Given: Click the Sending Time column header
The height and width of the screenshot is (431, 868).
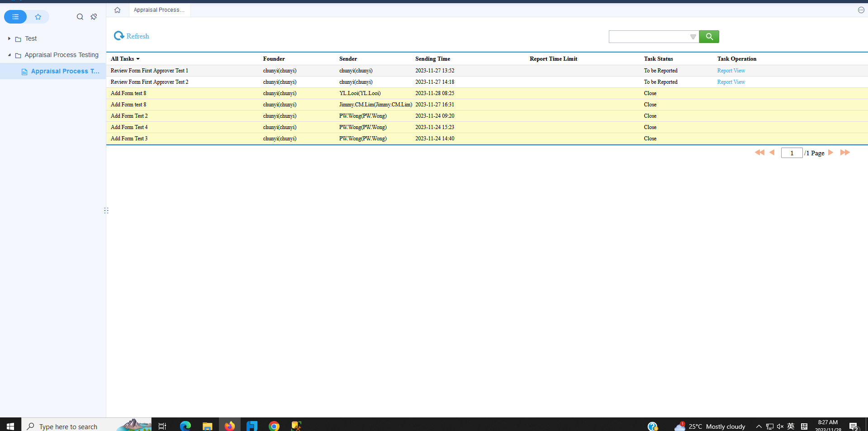Looking at the screenshot, I should click(432, 59).
